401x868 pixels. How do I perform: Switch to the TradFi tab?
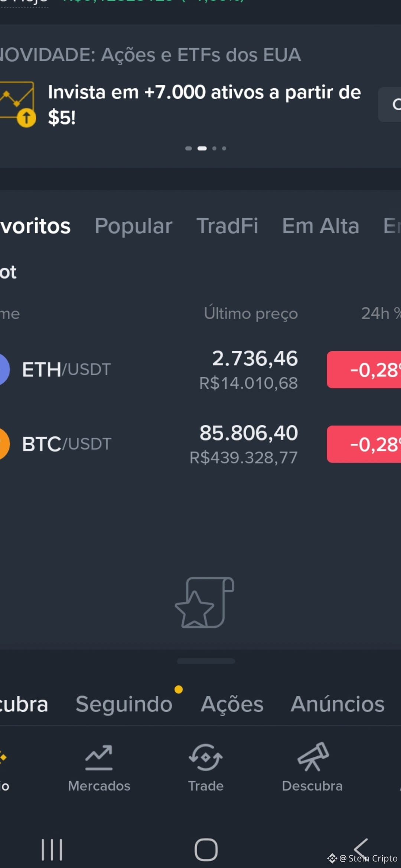pyautogui.click(x=227, y=226)
